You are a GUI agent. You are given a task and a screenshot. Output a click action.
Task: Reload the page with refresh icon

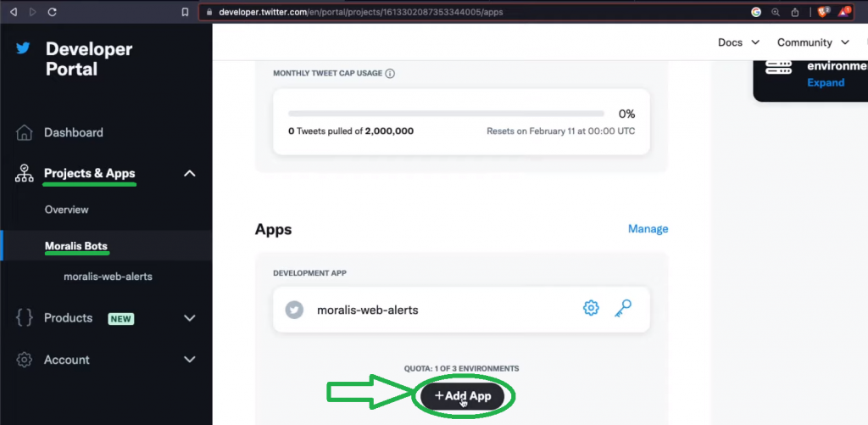click(x=52, y=12)
